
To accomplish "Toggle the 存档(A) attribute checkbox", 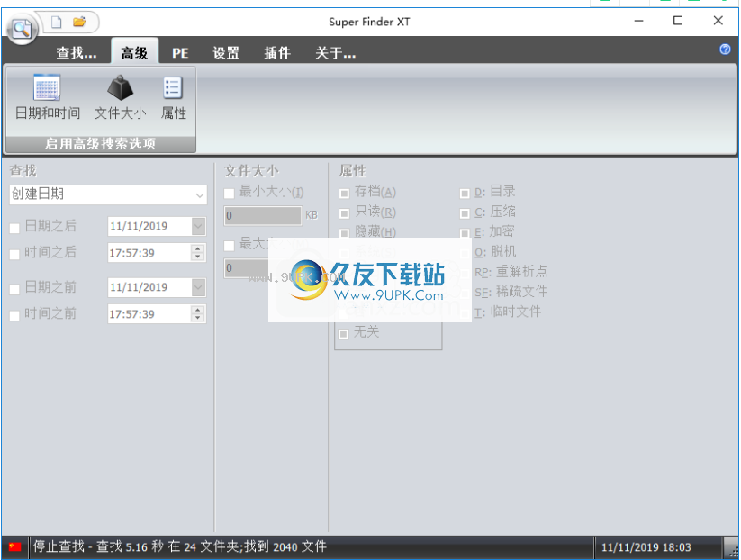I will coord(345,194).
